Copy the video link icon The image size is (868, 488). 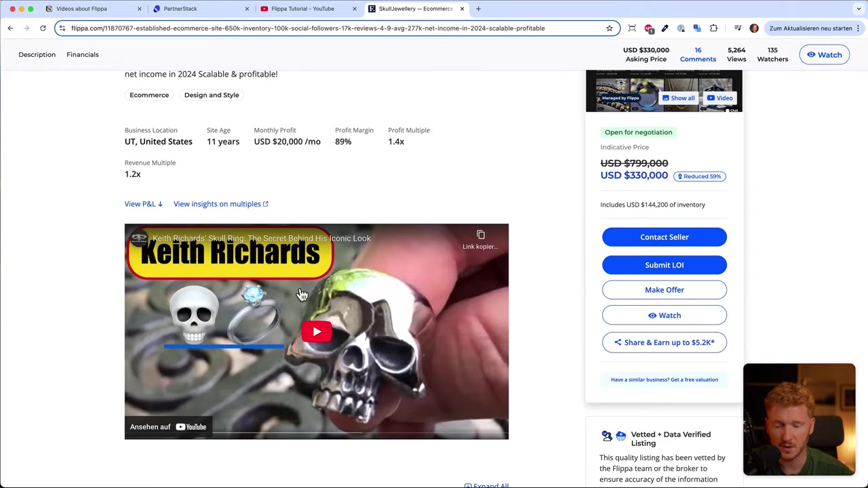481,235
